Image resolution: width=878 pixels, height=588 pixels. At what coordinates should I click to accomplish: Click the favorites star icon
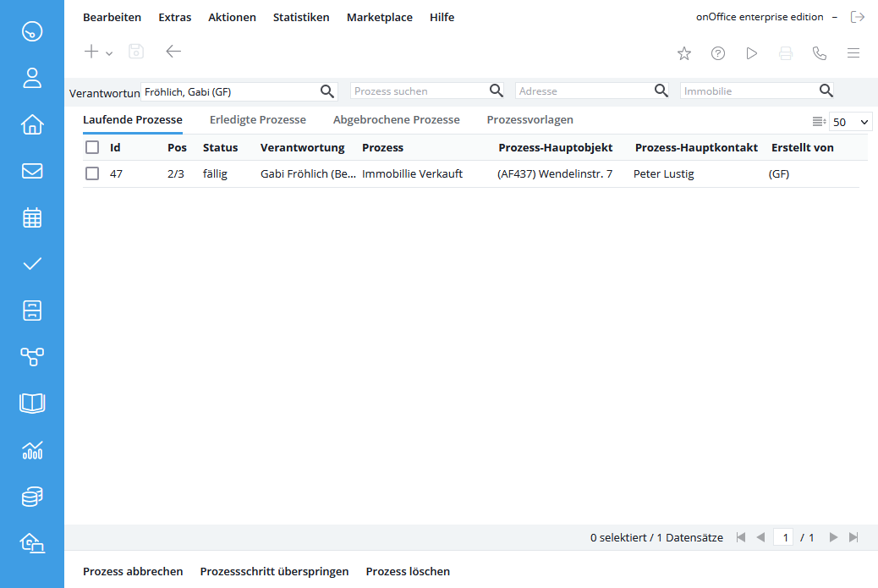[684, 53]
